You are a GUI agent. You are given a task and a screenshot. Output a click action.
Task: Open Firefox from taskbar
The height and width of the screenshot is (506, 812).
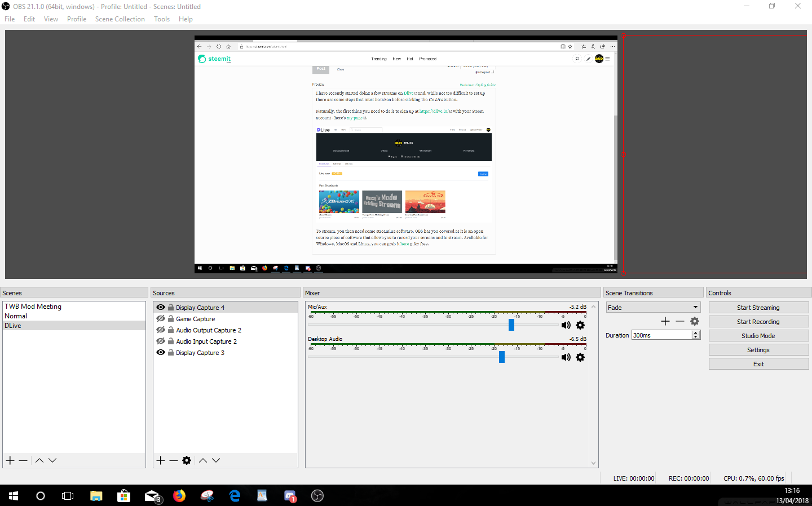(x=179, y=496)
